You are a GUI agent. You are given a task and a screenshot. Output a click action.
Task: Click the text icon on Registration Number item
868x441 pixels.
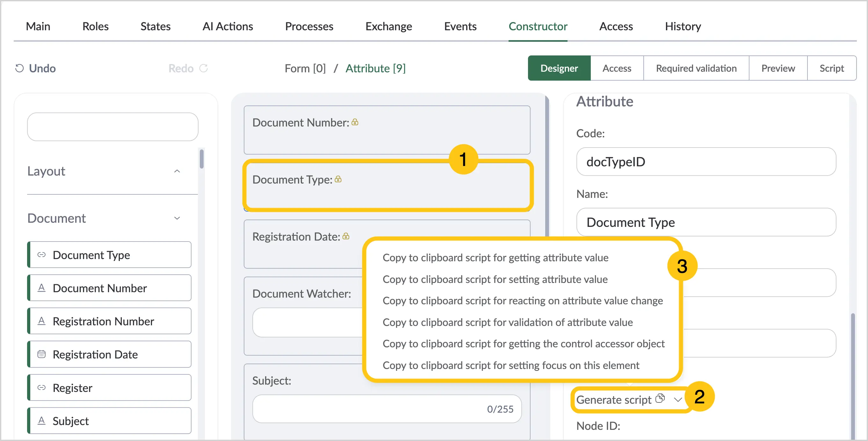coord(41,321)
